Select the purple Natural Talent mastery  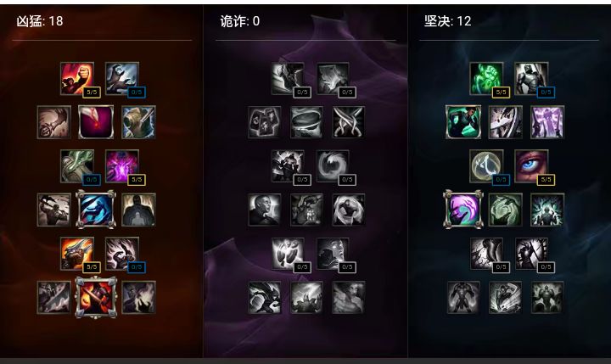pyautogui.click(x=122, y=166)
